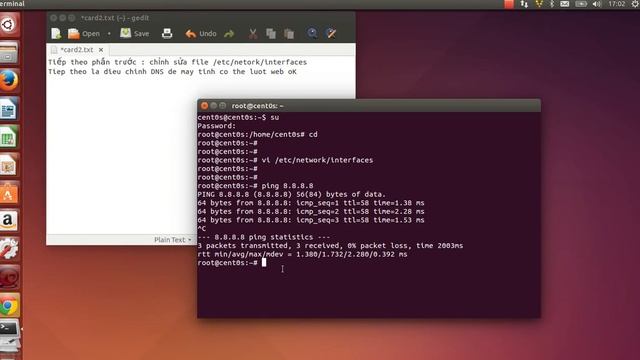Launch LibreOffice Impress from the launcher
The height and width of the screenshot is (360, 640).
[x=9, y=165]
